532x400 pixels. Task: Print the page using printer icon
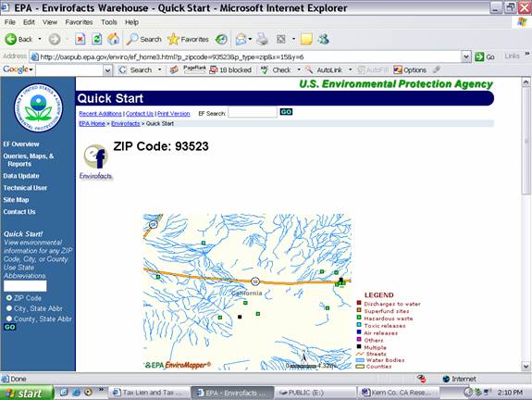coord(262,40)
